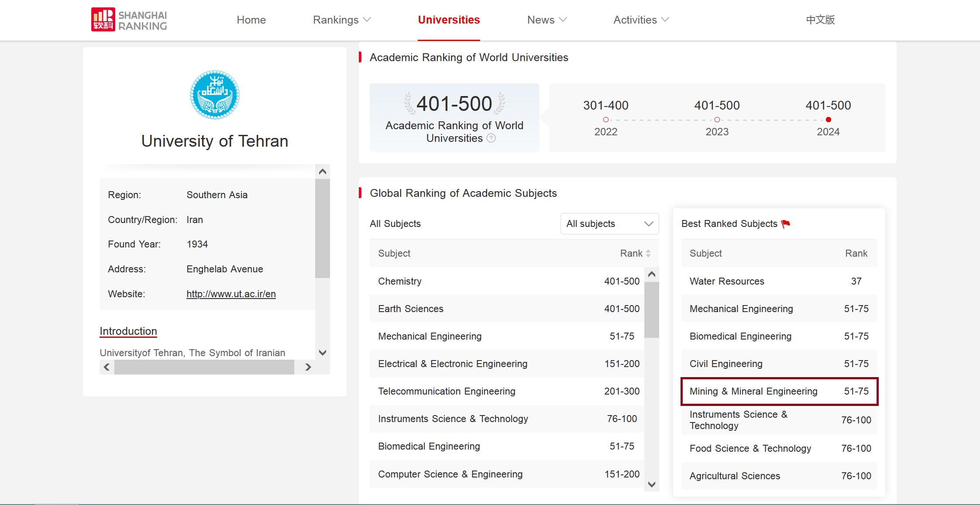Click the info panel horizontal scrollbar thumb

tap(204, 367)
